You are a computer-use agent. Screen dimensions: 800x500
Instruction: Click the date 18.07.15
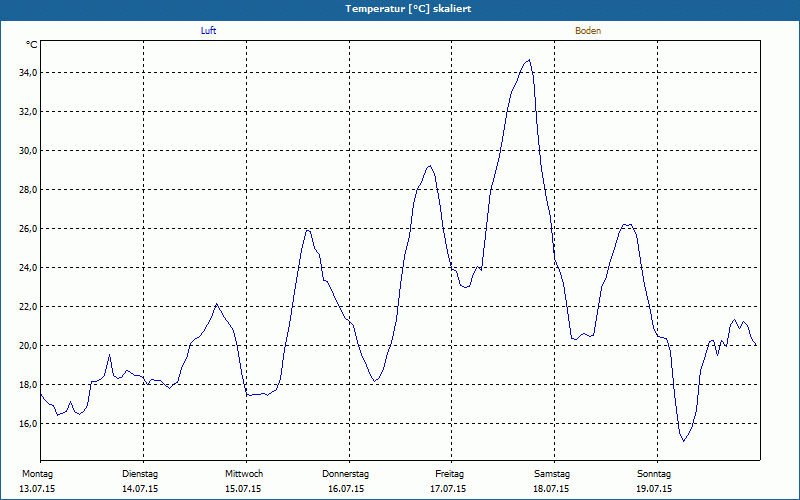551,489
